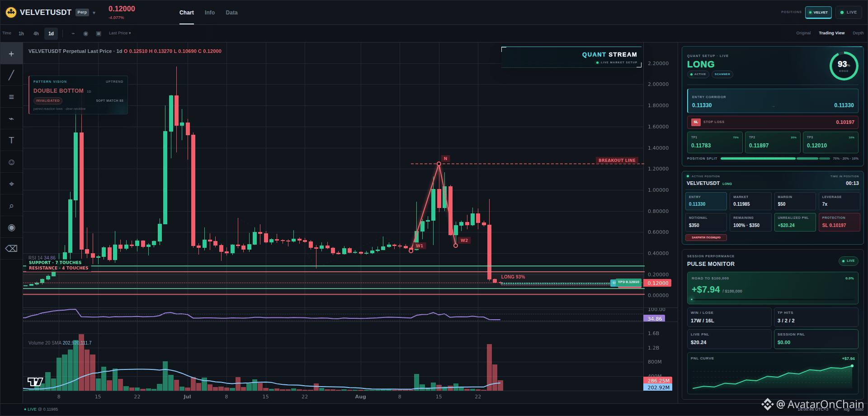Select the 1h timeframe

click(21, 33)
